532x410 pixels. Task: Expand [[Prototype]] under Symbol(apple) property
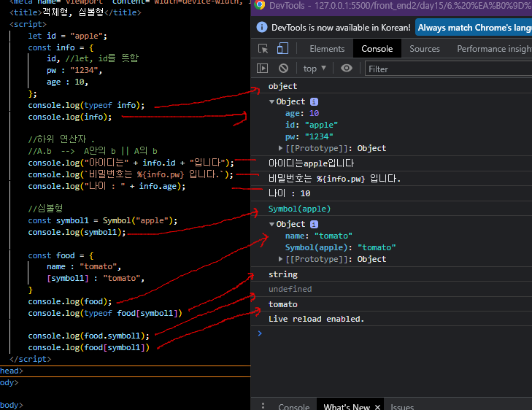click(x=280, y=259)
